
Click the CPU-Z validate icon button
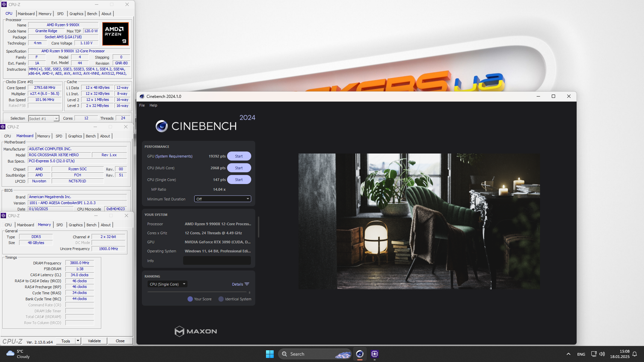pyautogui.click(x=94, y=341)
